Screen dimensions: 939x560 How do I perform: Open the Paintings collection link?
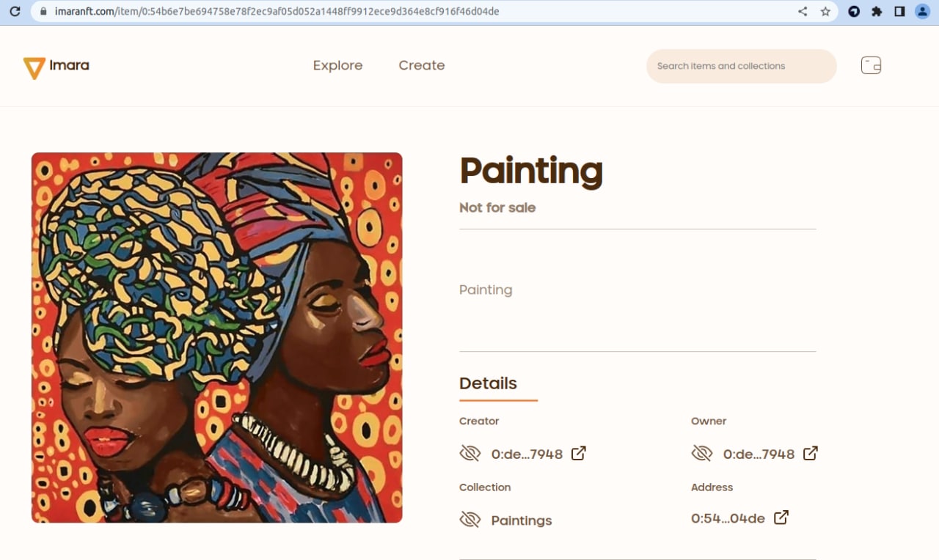coord(522,520)
